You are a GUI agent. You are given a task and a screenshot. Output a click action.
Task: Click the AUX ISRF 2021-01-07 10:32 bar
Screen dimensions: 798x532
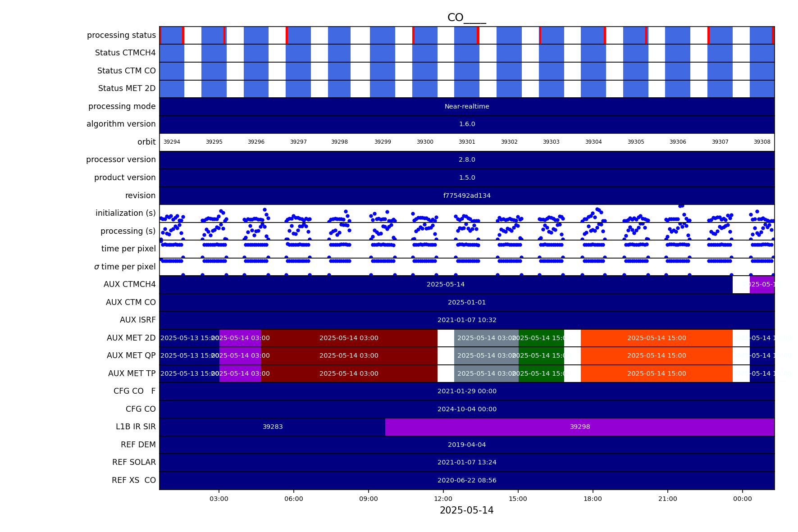[467, 320]
